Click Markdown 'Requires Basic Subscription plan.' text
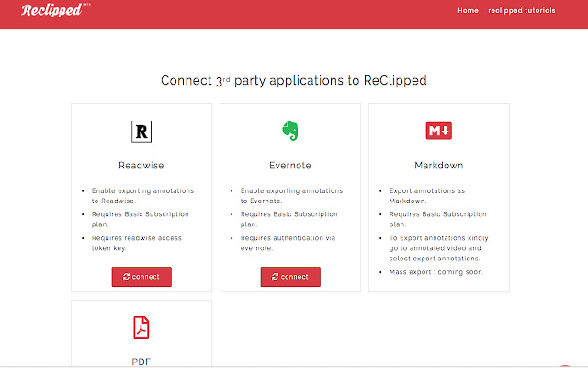 click(x=437, y=219)
